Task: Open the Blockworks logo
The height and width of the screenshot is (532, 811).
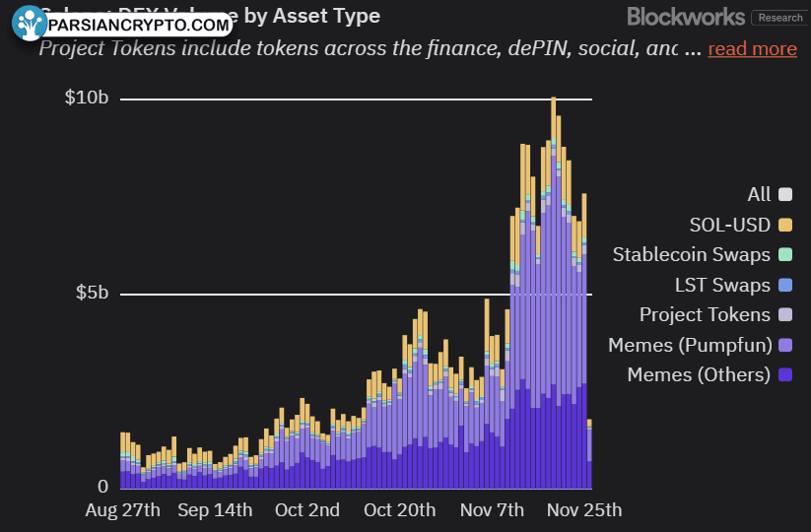Action: click(x=686, y=17)
